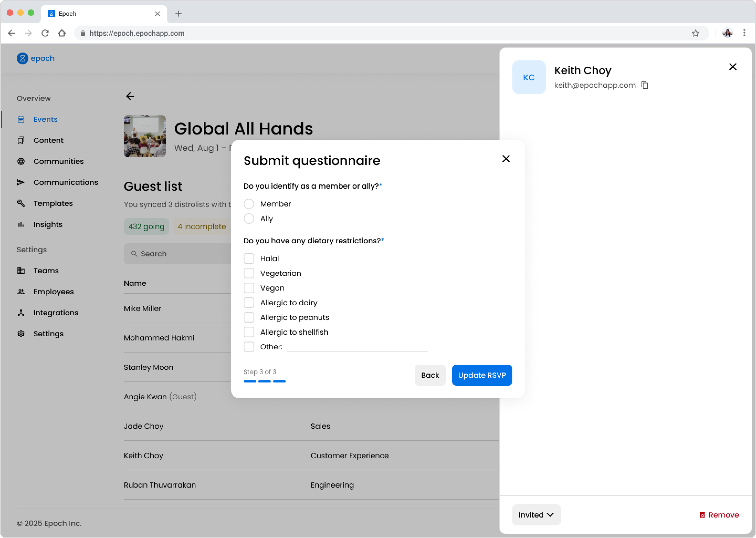Click the search magnifier icon in guest list

point(134,254)
